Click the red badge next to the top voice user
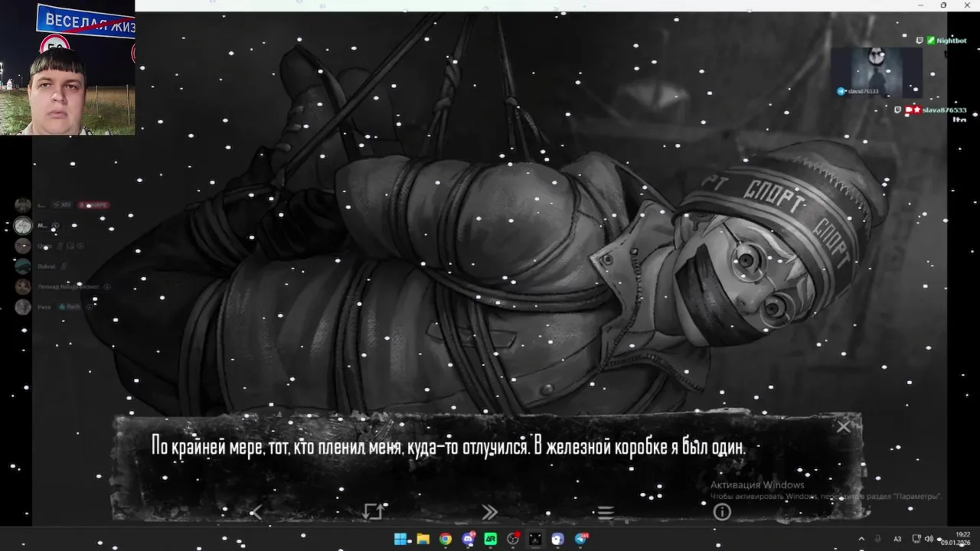Image resolution: width=980 pixels, height=551 pixels. pyautogui.click(x=93, y=205)
